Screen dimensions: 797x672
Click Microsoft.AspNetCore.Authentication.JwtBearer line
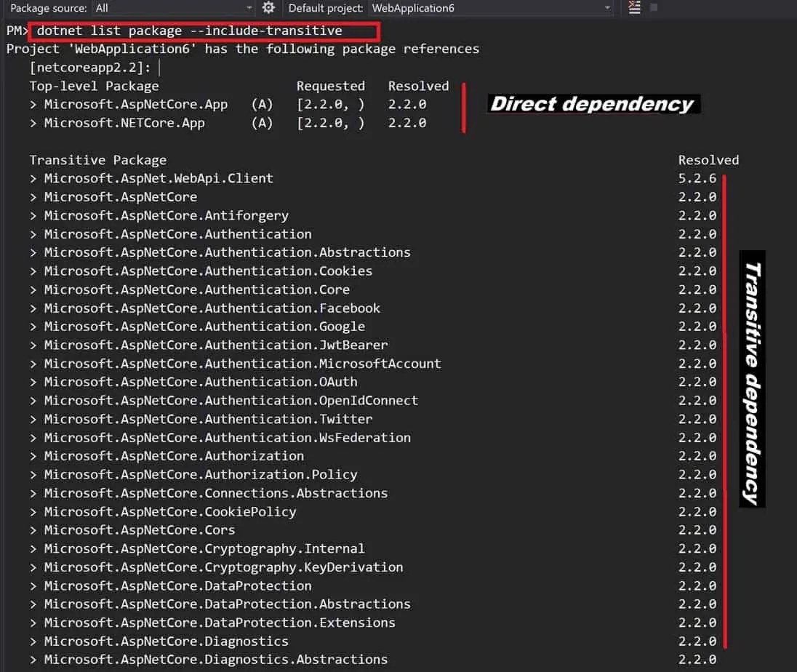[x=209, y=345]
